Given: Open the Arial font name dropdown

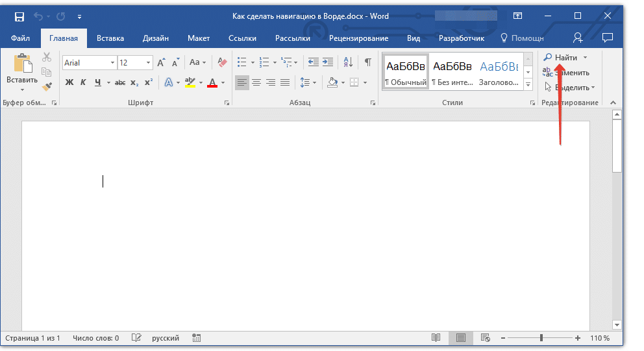Looking at the screenshot, I should coord(112,63).
